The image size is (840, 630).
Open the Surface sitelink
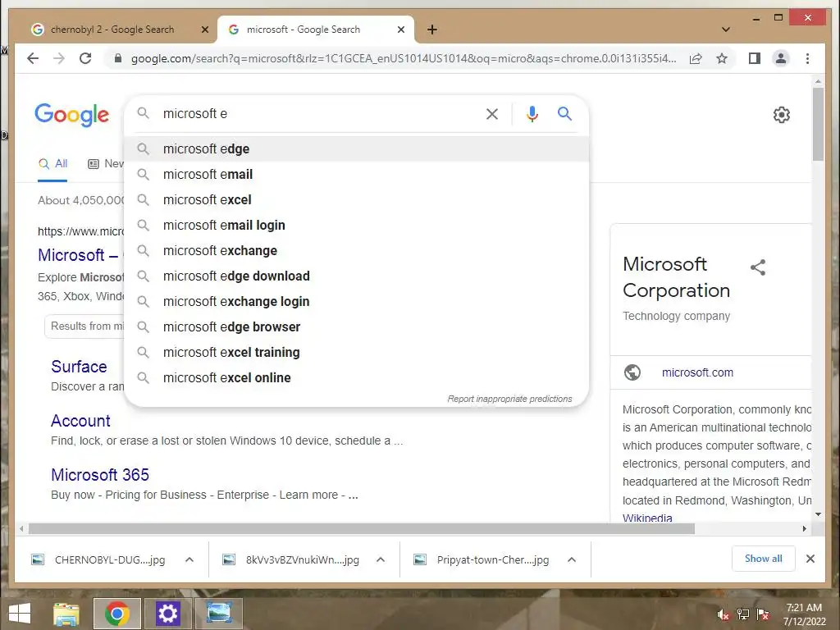click(x=79, y=367)
